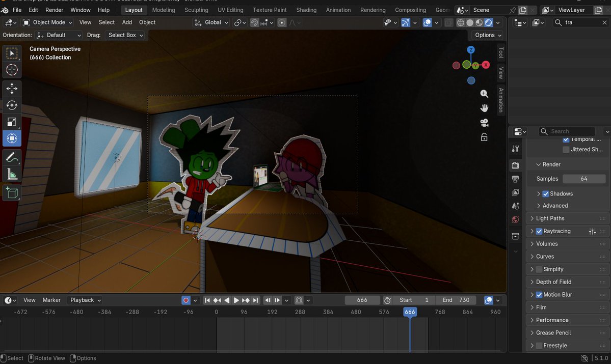This screenshot has height=364, width=611.
Task: Click the X axis on navigation gizmo
Action: [x=486, y=65]
